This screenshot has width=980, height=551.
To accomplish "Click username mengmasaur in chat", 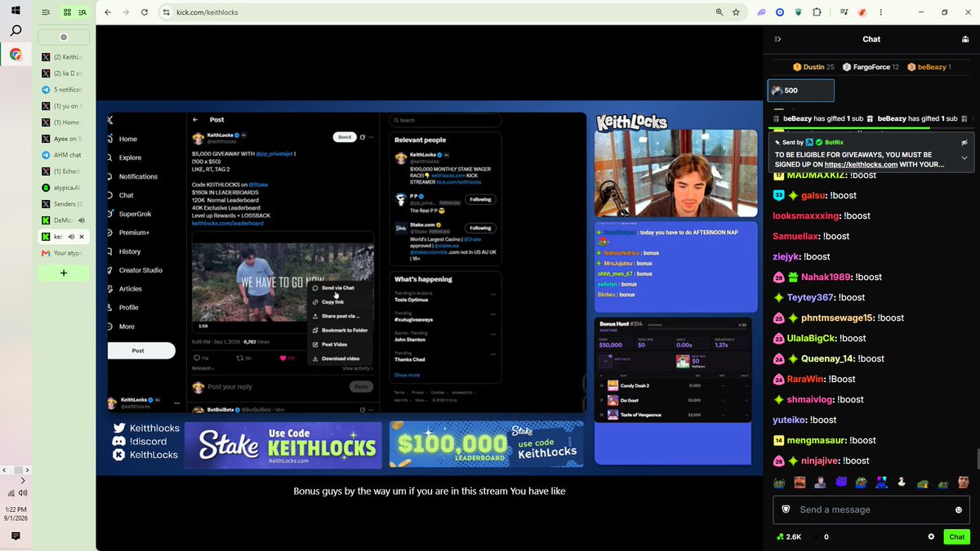I will click(817, 440).
